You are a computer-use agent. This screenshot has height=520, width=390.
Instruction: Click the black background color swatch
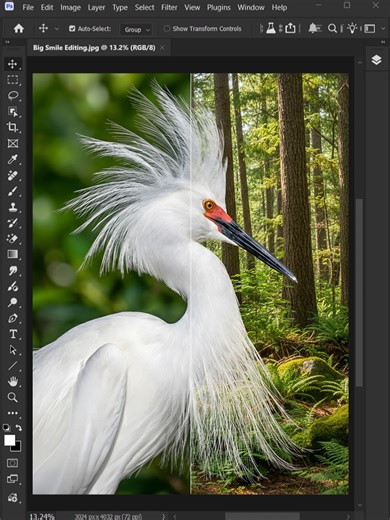tap(17, 447)
